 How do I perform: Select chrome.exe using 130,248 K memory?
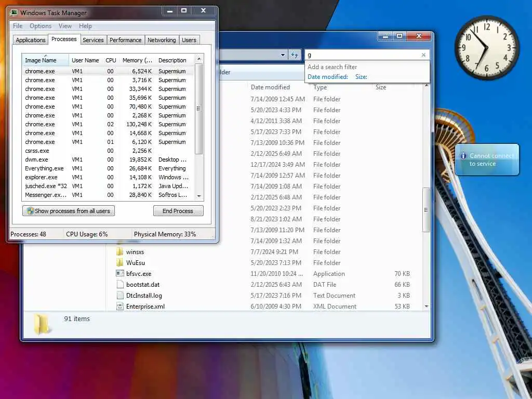109,124
